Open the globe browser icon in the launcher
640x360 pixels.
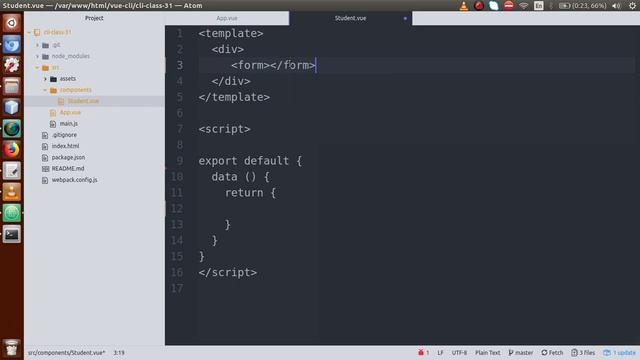tap(11, 129)
